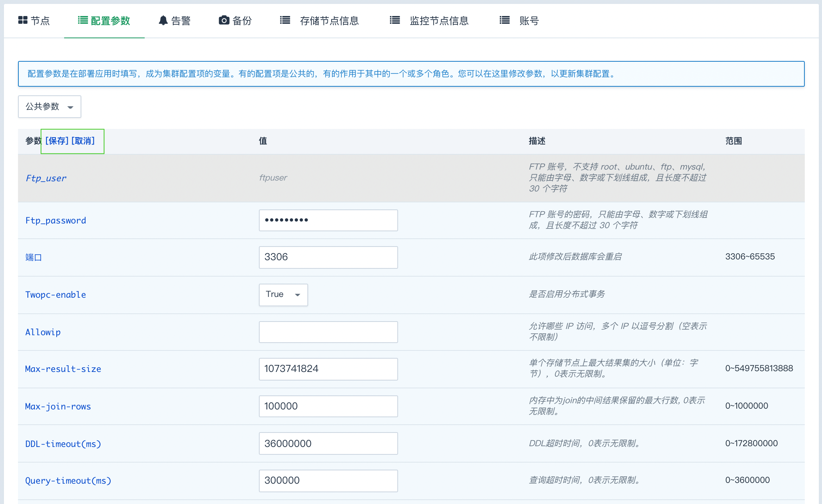This screenshot has width=822, height=504.
Task: Click the [保存] link
Action: (57, 141)
